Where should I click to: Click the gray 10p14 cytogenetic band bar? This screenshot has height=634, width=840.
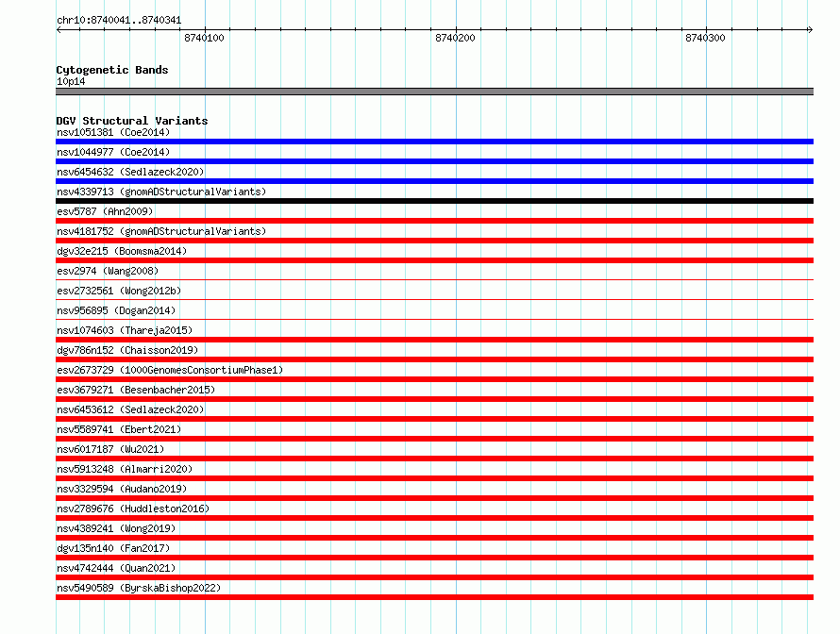434,92
